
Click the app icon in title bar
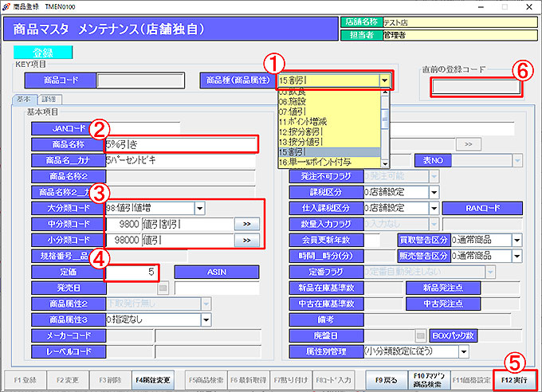(x=6, y=6)
